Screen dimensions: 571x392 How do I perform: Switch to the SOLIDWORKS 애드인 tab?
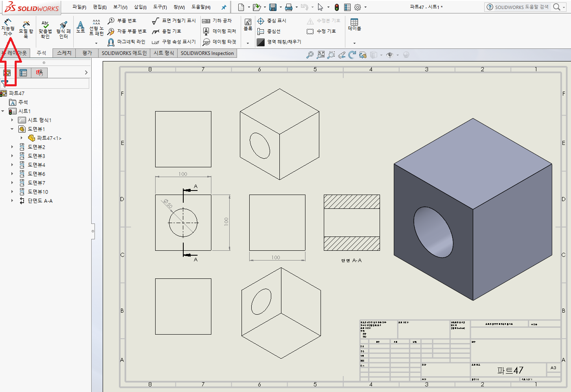(x=124, y=53)
